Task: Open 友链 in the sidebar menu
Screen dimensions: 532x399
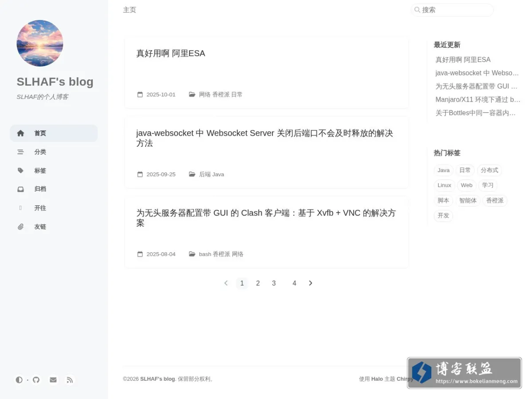Action: (x=54, y=227)
